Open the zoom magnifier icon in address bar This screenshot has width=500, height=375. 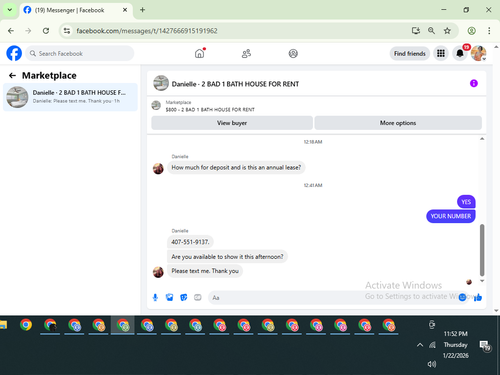pyautogui.click(x=431, y=31)
